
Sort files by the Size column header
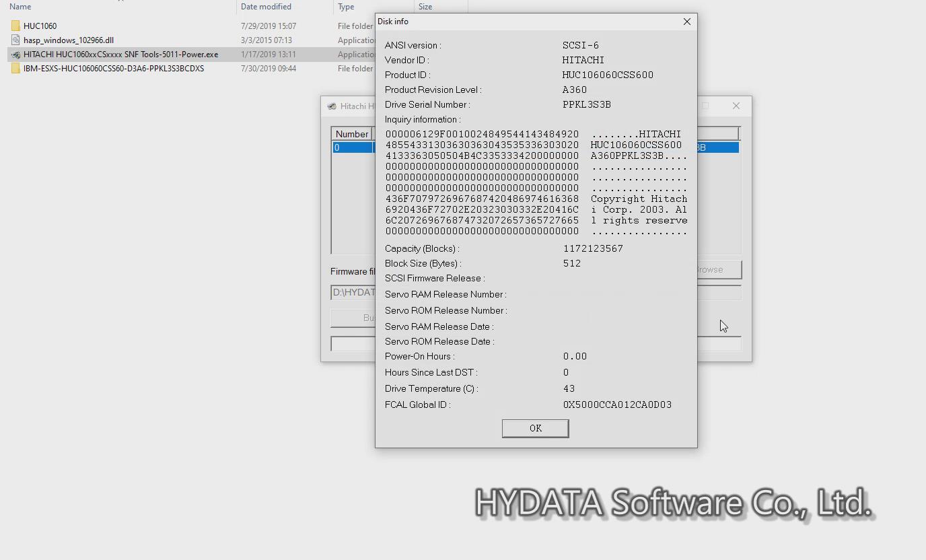tap(425, 7)
